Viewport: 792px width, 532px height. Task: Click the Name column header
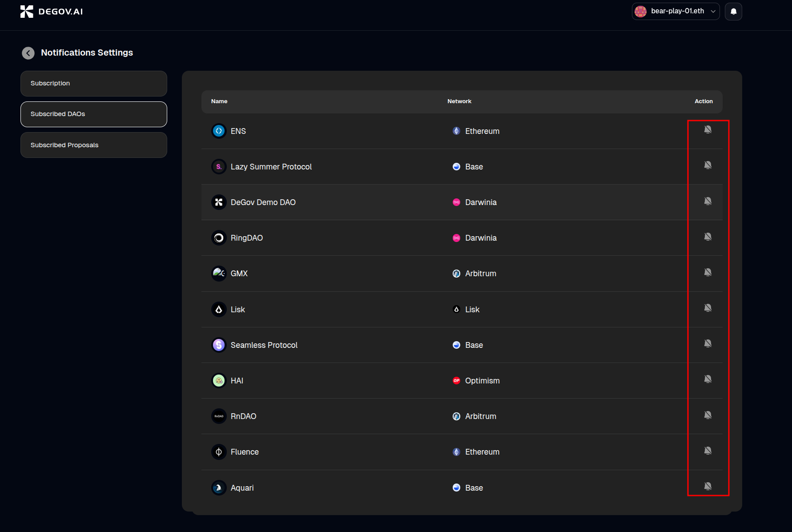(x=219, y=101)
